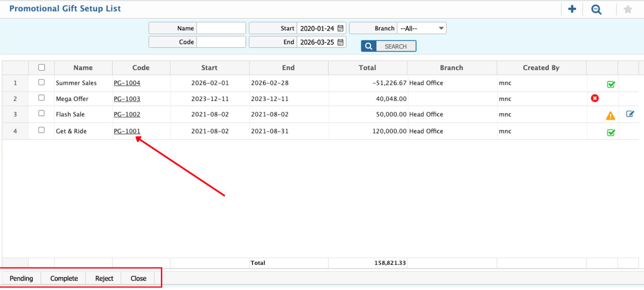Switch to the Complete tab
The width and height of the screenshot is (644, 290).
pyautogui.click(x=64, y=278)
